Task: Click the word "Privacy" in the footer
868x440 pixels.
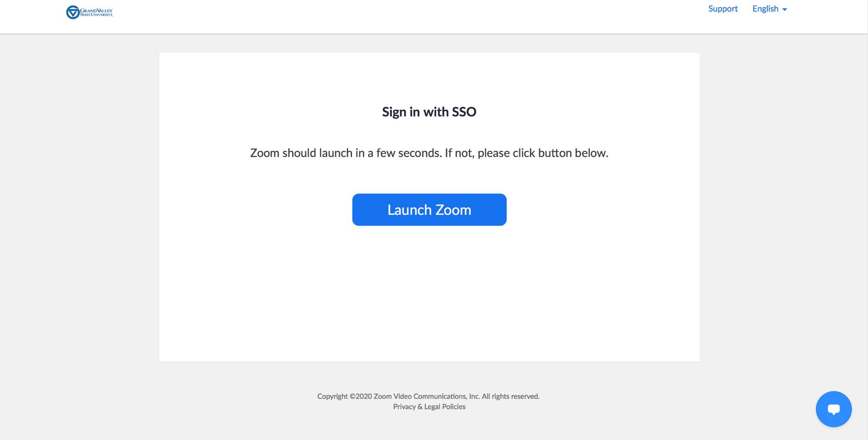Action: [404, 407]
